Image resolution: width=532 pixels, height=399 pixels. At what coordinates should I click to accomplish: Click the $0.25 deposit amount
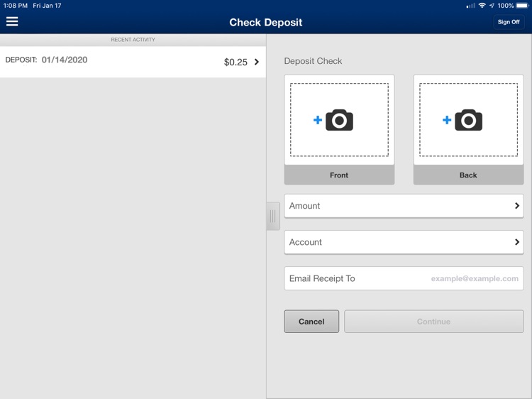pyautogui.click(x=235, y=62)
